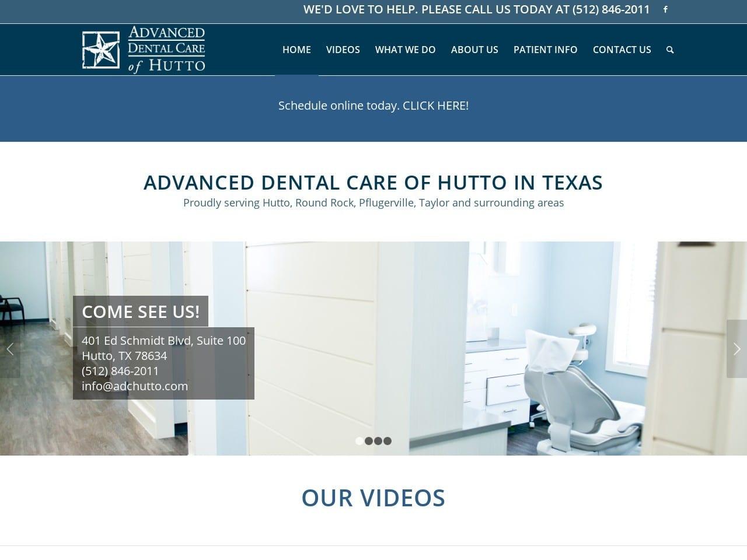Click the Advanced Dental Care of Hutto logo

(144, 50)
